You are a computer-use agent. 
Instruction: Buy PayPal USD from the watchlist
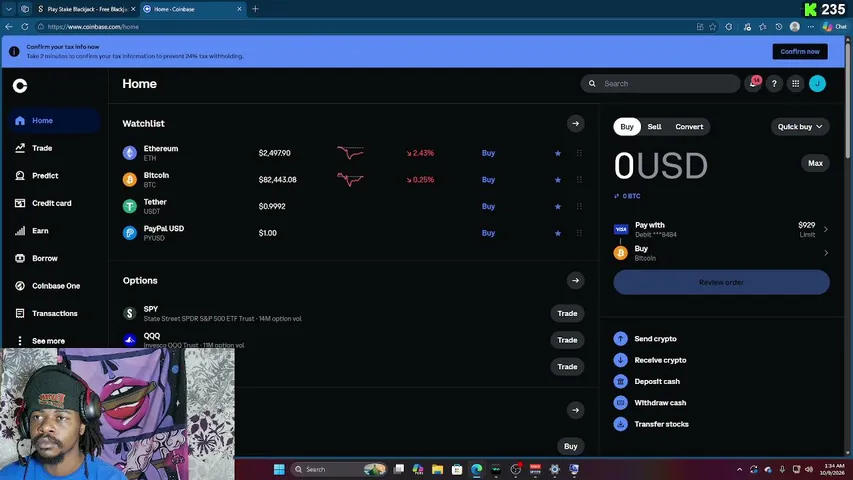tap(488, 233)
